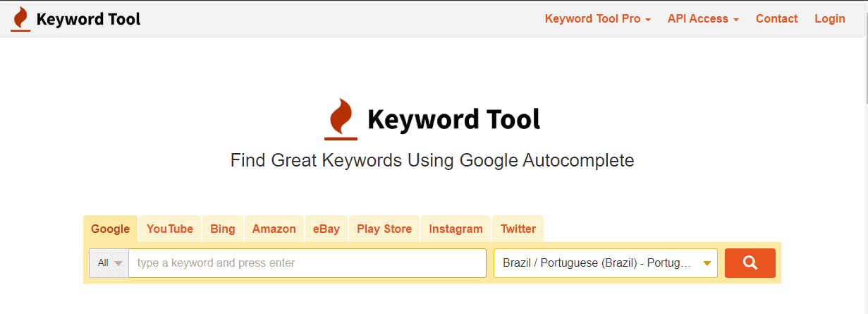This screenshot has height=314, width=868.
Task: Open the Keyword Tool Pro dropdown menu
Action: pos(597,19)
